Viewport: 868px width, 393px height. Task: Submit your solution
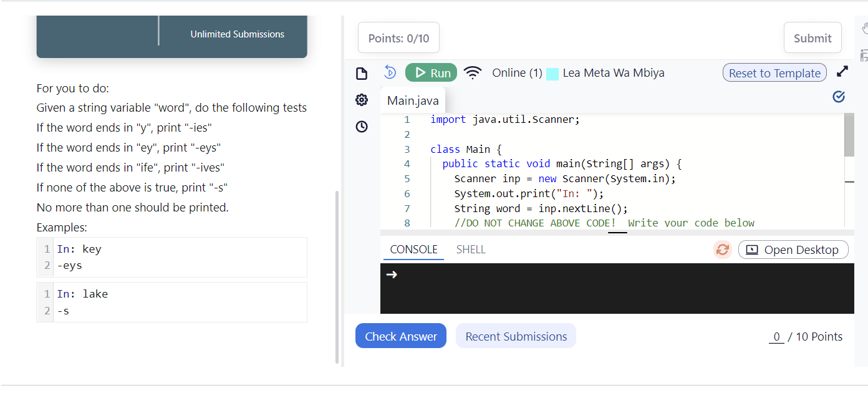pyautogui.click(x=813, y=37)
